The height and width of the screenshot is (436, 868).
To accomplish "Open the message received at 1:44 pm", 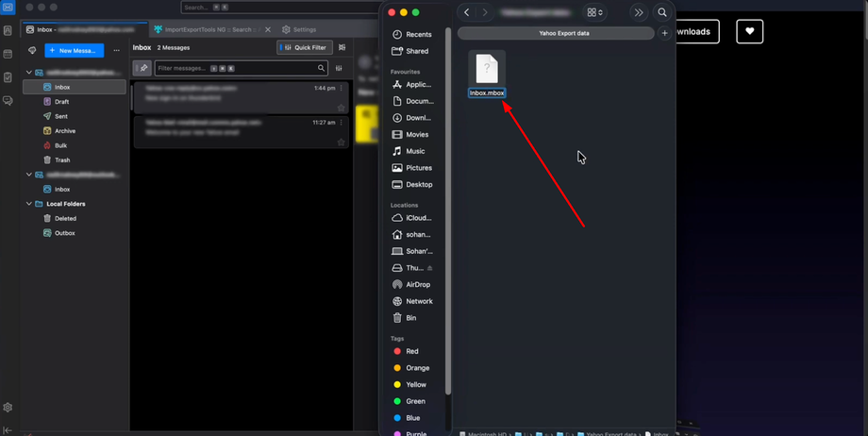I will click(241, 97).
